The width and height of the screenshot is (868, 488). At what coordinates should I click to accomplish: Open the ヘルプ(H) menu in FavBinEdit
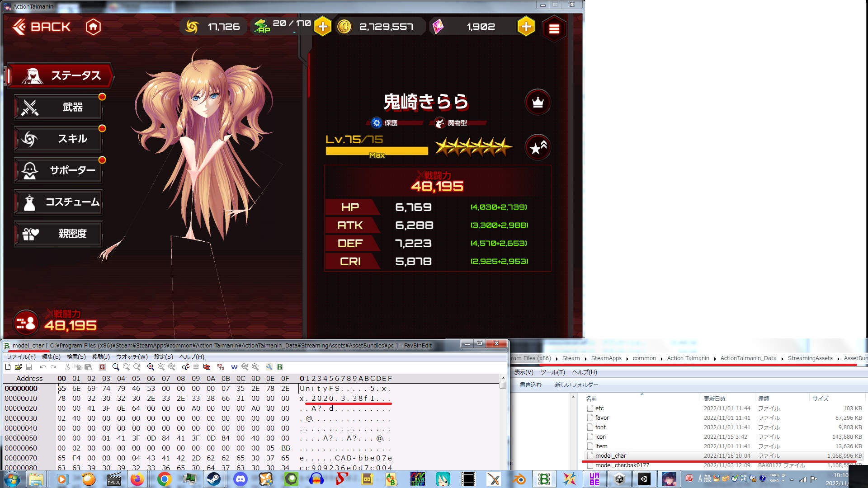tap(192, 357)
